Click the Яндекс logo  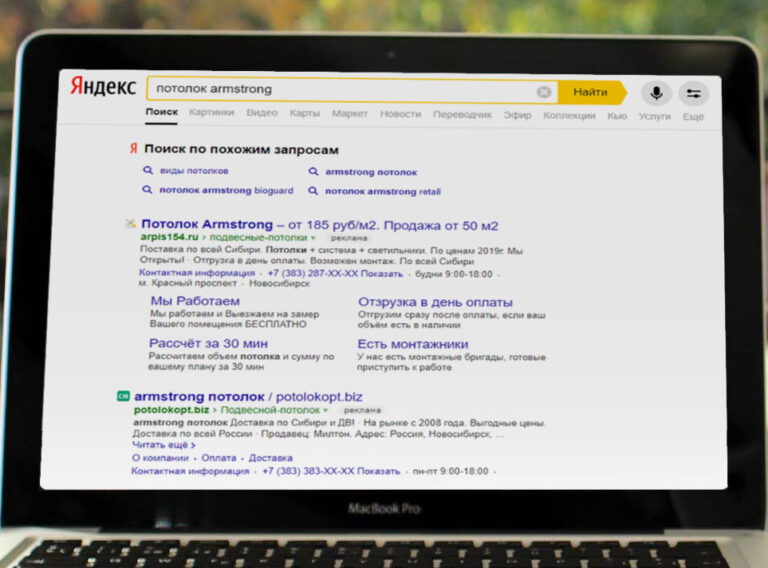point(103,86)
